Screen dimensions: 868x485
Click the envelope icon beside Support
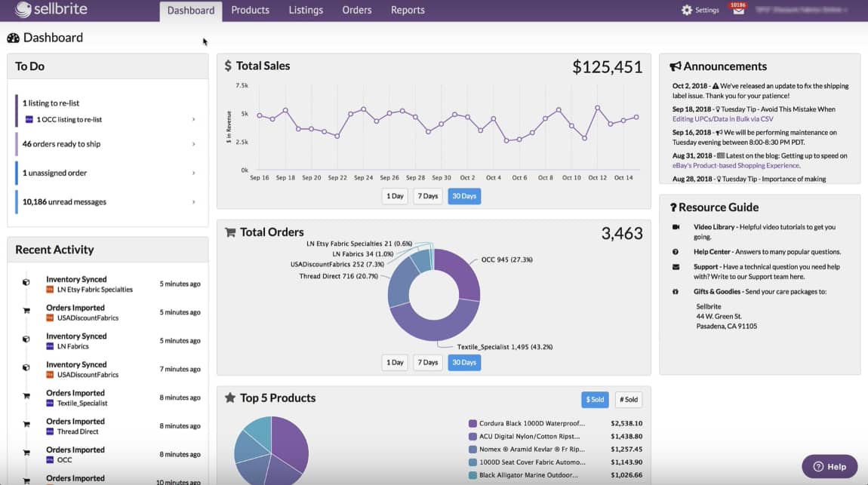click(676, 266)
